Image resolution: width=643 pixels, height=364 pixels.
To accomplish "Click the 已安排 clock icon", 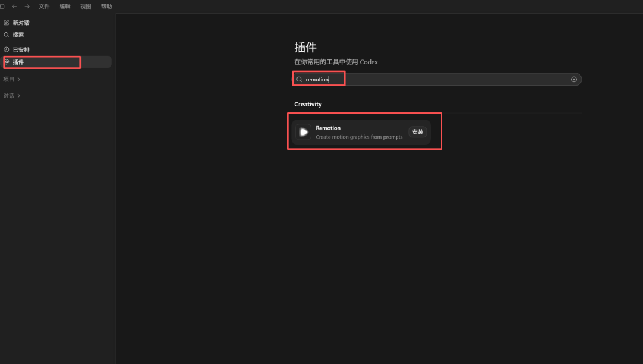I will [x=6, y=49].
